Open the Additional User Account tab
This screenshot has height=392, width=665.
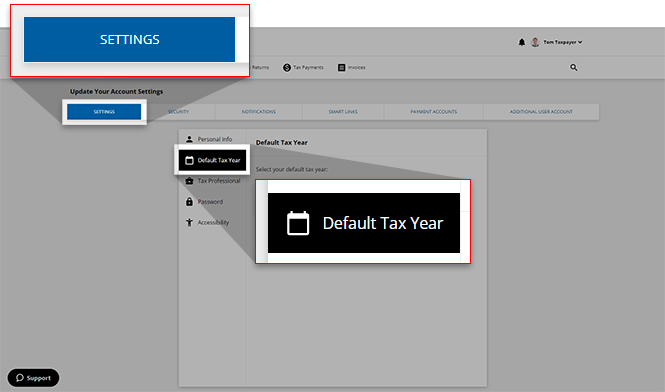[x=541, y=112]
